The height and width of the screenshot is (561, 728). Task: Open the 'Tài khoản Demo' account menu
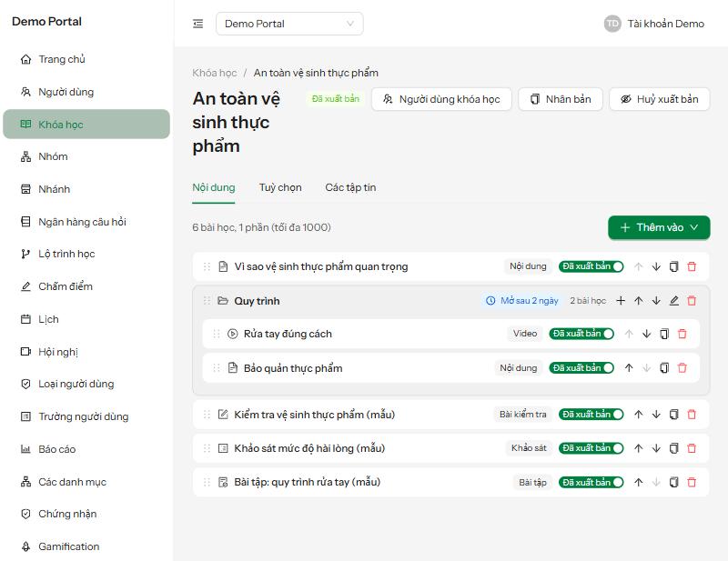coord(654,24)
